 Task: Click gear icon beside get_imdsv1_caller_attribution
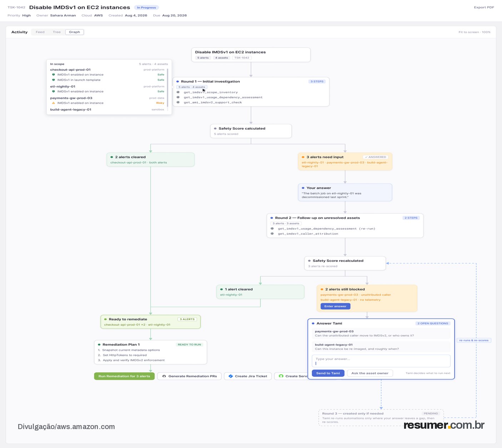(272, 234)
